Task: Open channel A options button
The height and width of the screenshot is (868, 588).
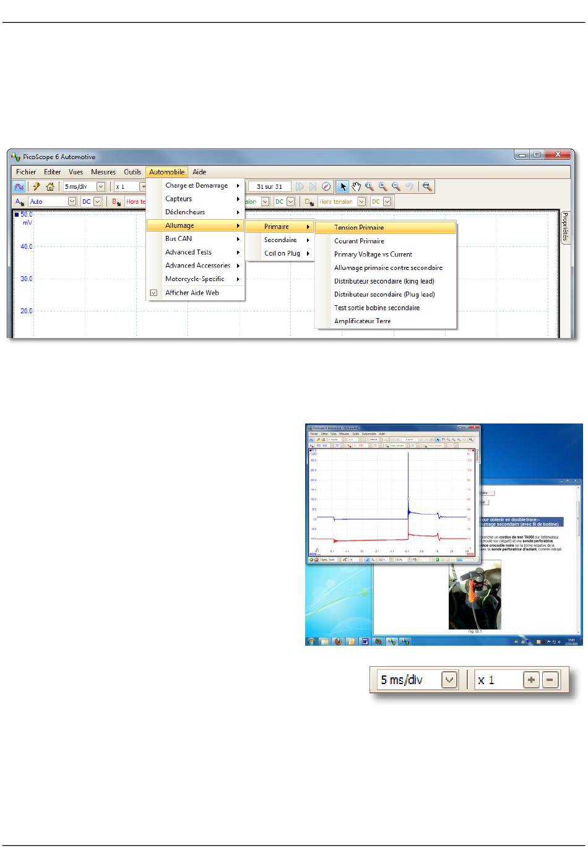Action: pos(20,201)
